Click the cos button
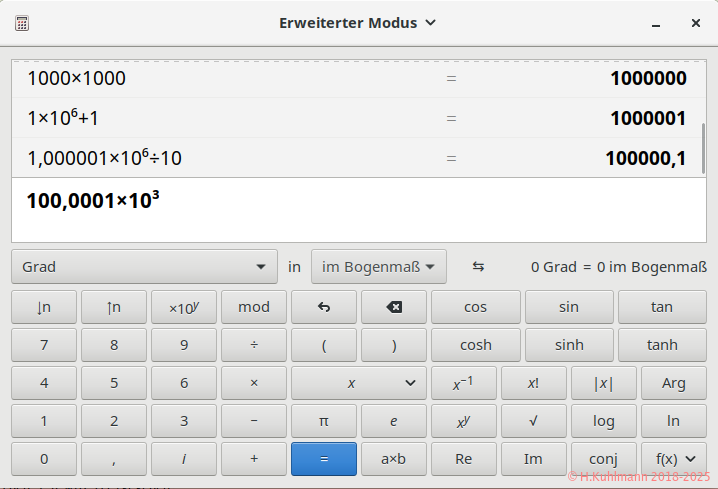 (476, 307)
